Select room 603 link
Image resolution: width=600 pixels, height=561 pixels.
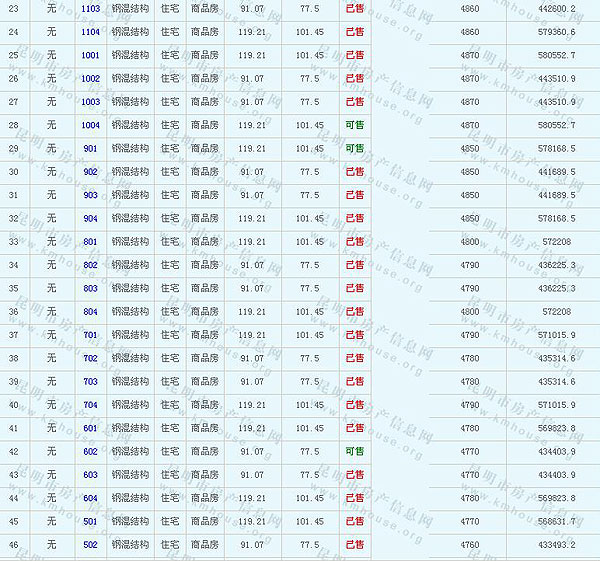(90, 475)
